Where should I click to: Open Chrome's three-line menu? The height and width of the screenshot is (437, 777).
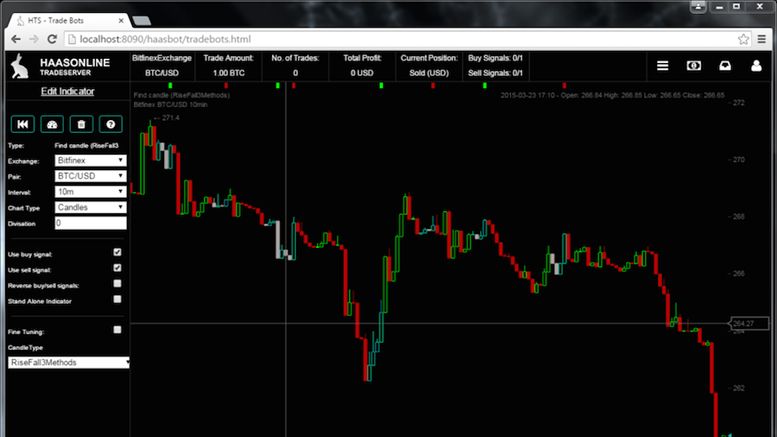click(762, 39)
